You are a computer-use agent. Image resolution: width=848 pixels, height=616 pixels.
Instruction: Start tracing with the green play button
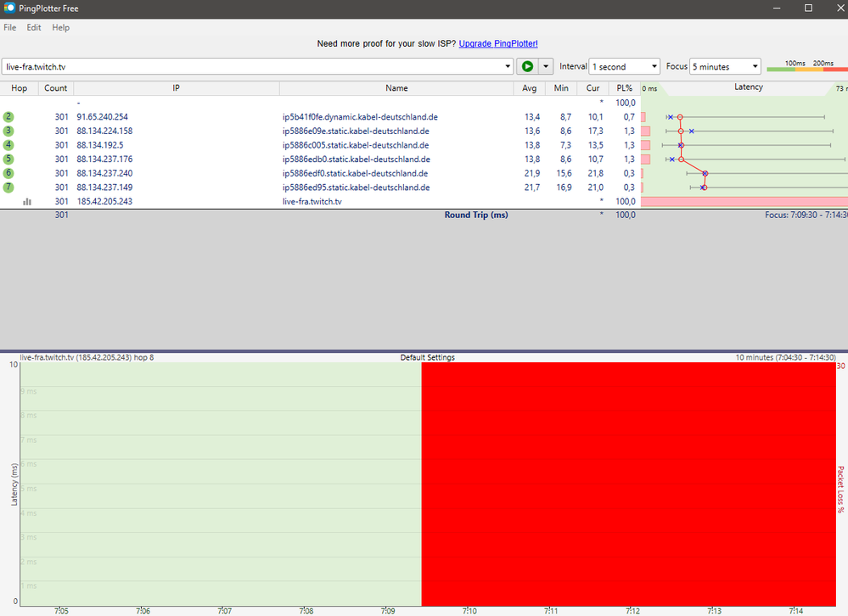click(x=527, y=66)
